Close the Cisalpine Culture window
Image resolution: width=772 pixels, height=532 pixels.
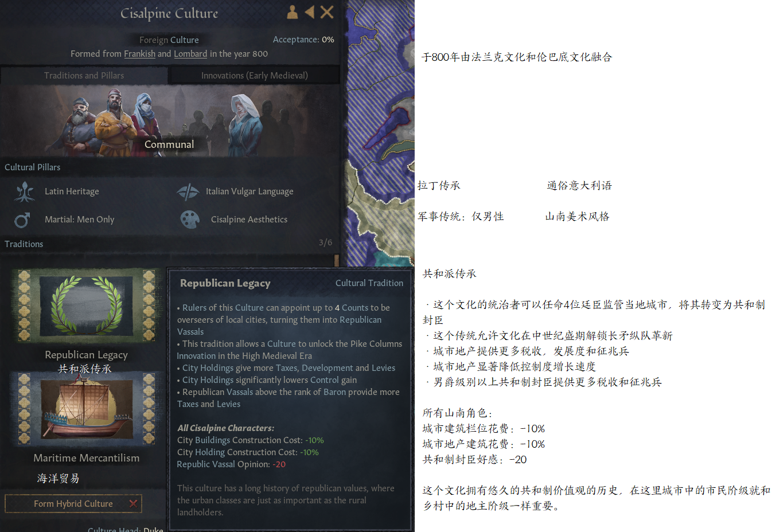click(327, 12)
